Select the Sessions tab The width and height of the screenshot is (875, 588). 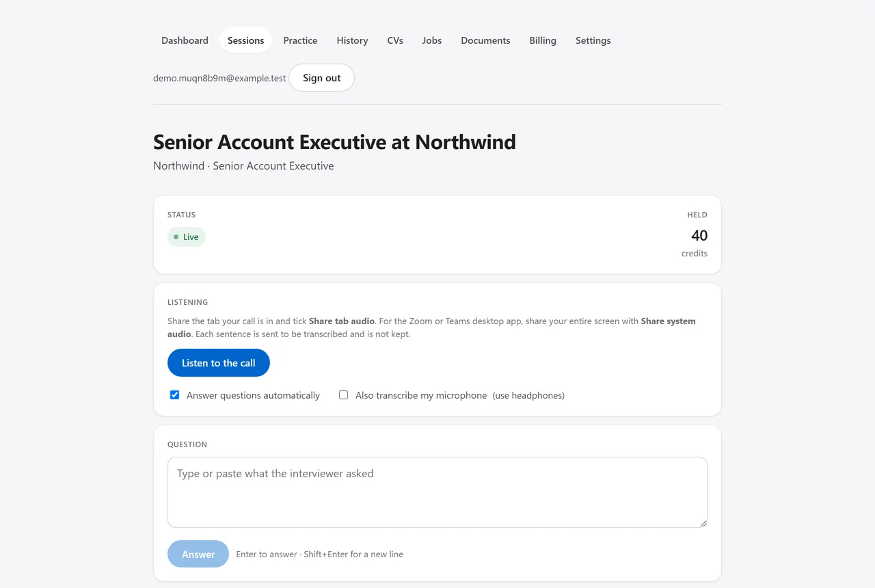pos(245,40)
